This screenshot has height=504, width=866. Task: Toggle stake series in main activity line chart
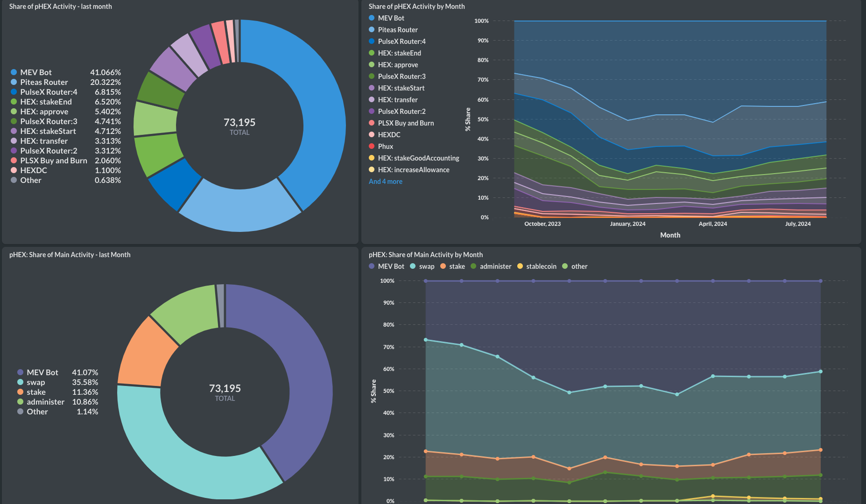(x=452, y=266)
